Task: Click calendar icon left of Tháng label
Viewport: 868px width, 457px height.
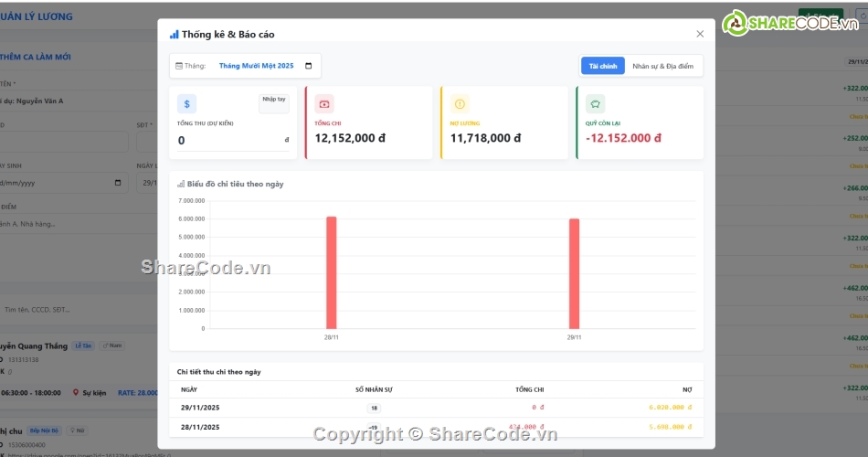Action: (x=179, y=66)
